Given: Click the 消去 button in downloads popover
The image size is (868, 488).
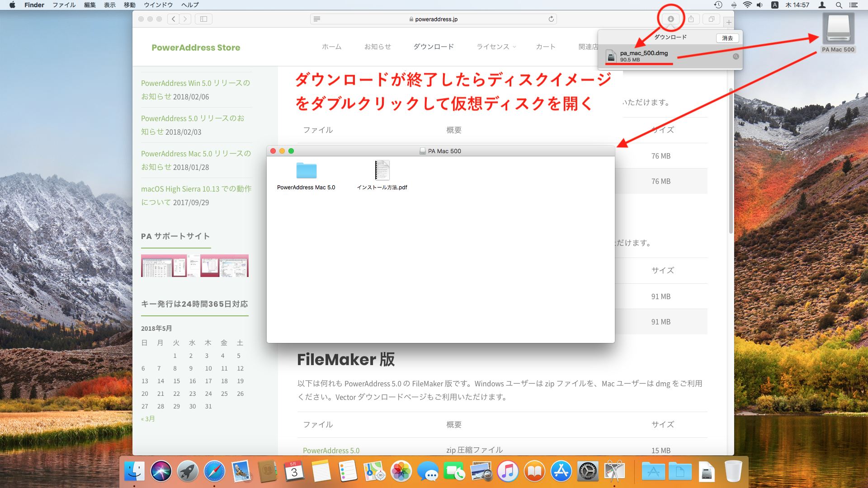Looking at the screenshot, I should (727, 38).
